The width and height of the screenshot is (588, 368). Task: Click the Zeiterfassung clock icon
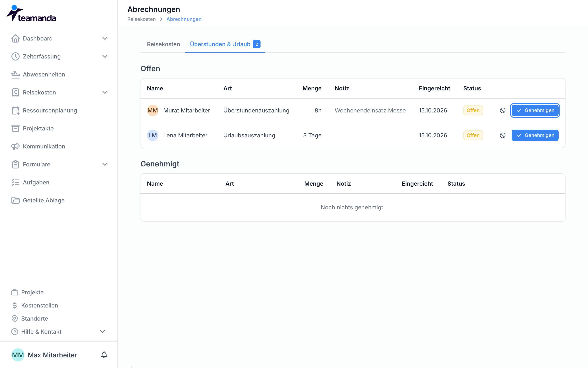pos(15,56)
